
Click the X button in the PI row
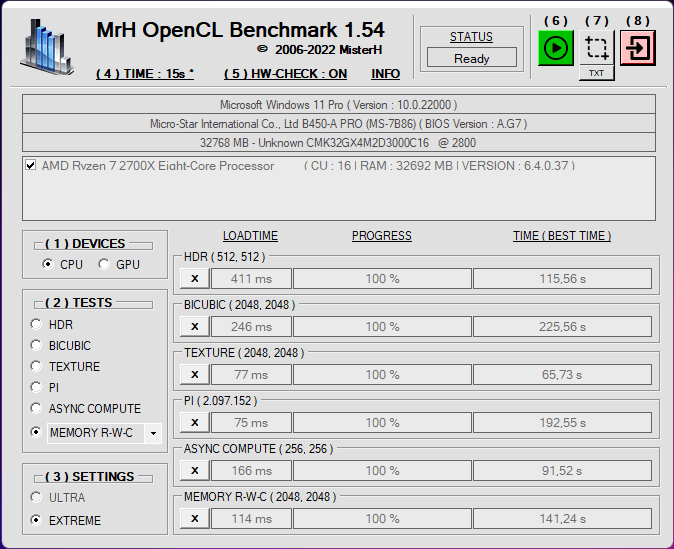[195, 423]
